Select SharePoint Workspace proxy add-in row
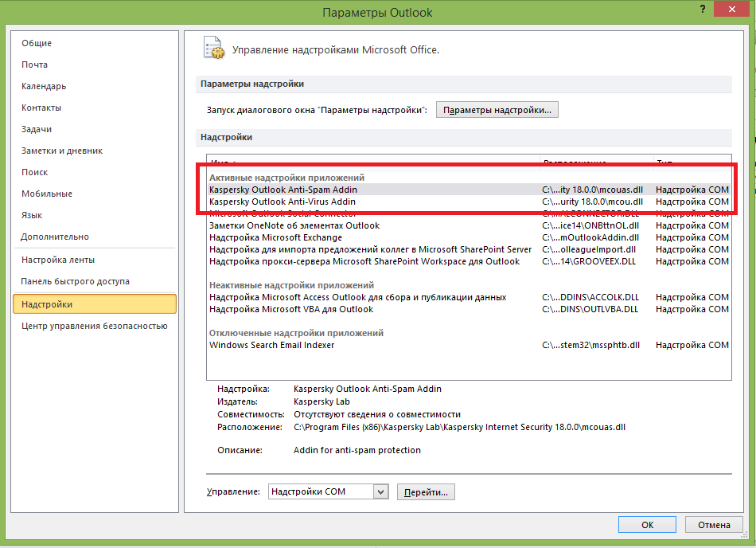This screenshot has height=548, width=756. pos(469,261)
